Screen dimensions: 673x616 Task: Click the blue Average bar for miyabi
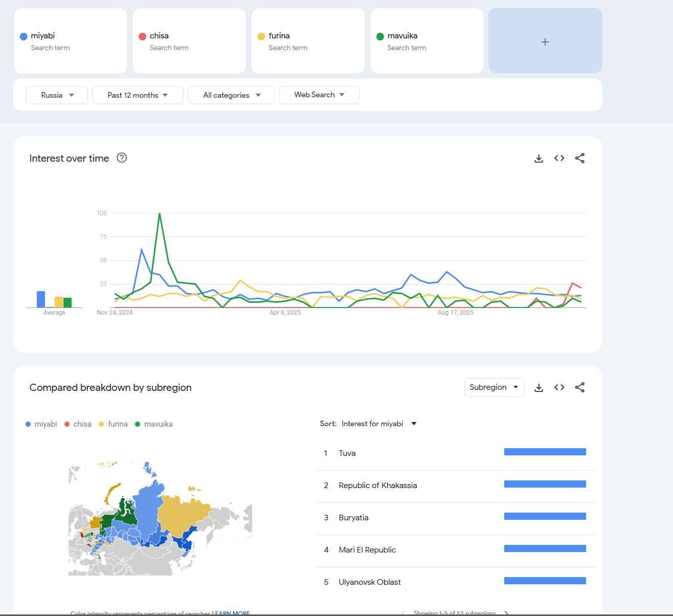click(41, 299)
